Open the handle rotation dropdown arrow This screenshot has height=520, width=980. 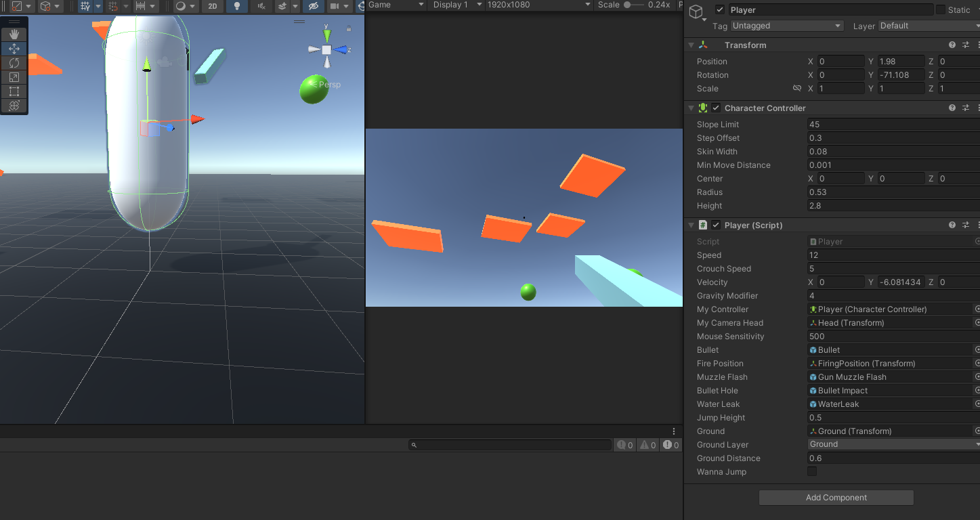pos(57,6)
